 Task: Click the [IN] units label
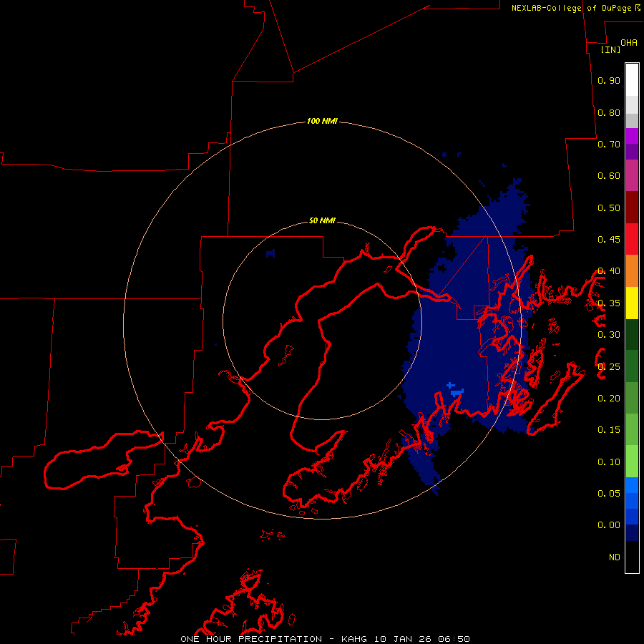click(x=610, y=49)
